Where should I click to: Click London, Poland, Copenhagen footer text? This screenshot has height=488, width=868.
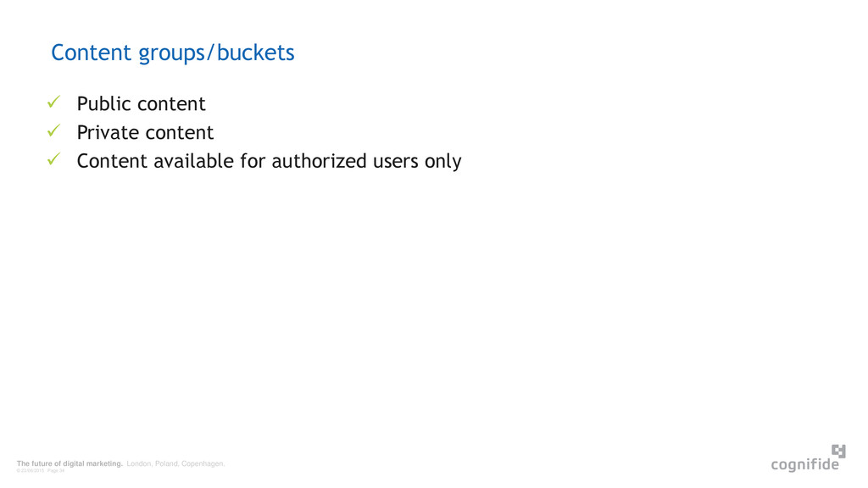click(x=175, y=463)
